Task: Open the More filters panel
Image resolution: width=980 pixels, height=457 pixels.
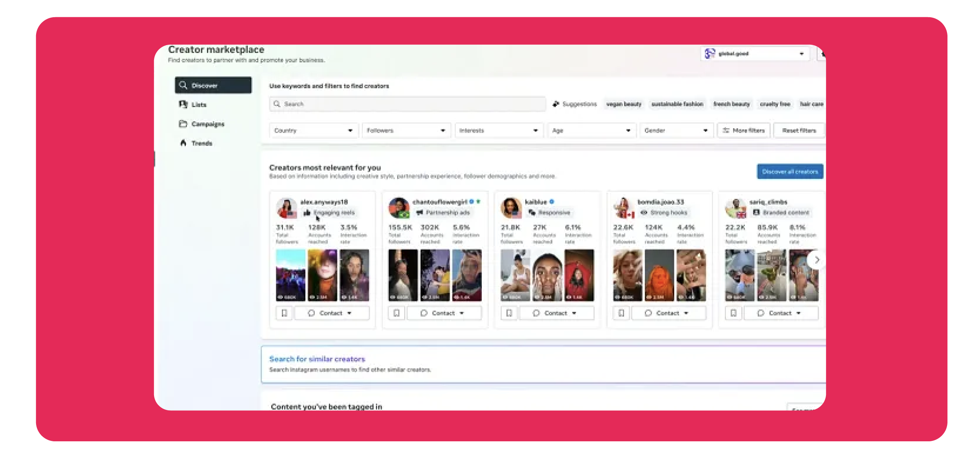Action: point(744,131)
